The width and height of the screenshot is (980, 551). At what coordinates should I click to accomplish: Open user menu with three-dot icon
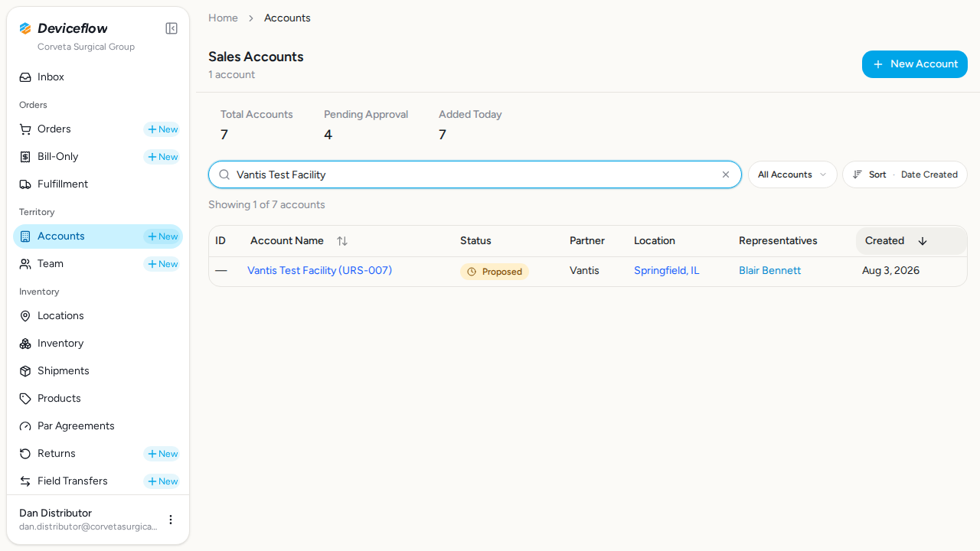point(171,520)
